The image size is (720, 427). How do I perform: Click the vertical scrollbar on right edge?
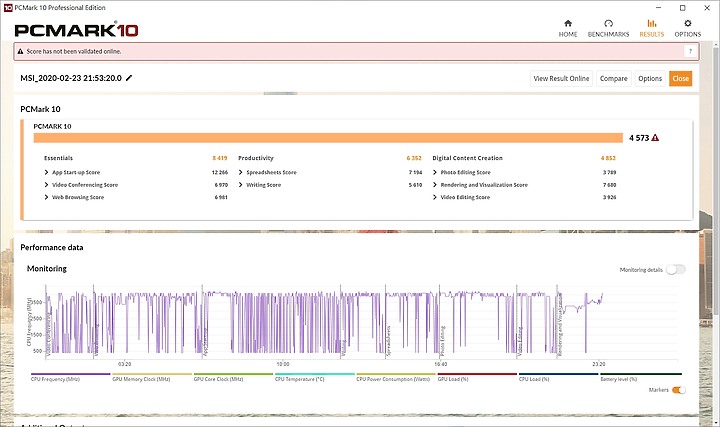pos(716,179)
